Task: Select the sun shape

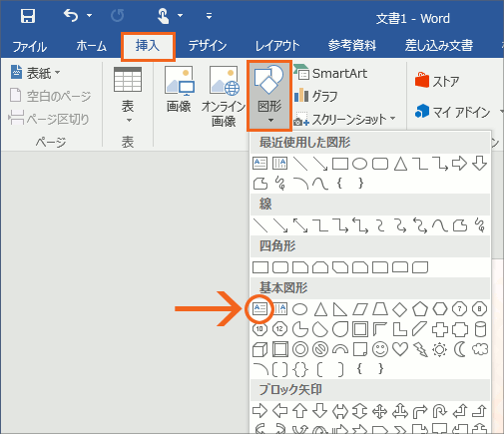Action: (439, 349)
